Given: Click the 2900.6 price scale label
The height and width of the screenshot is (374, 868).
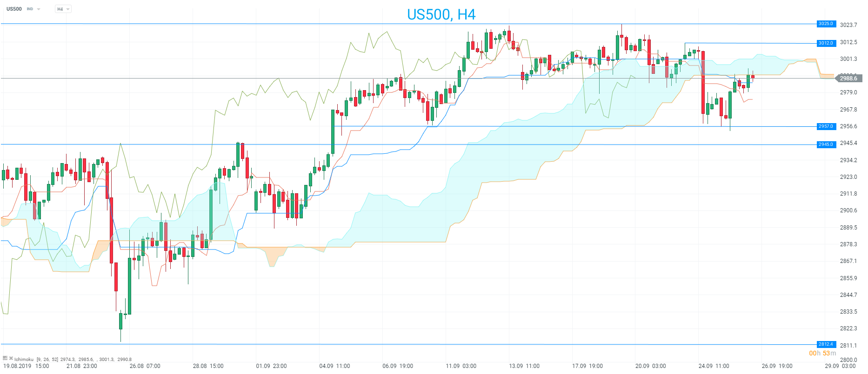Looking at the screenshot, I should click(848, 210).
